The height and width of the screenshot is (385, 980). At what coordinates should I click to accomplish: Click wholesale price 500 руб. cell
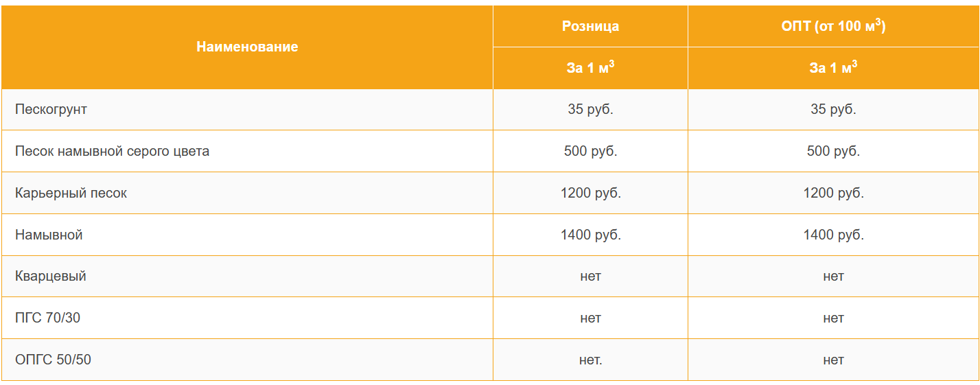[833, 151]
